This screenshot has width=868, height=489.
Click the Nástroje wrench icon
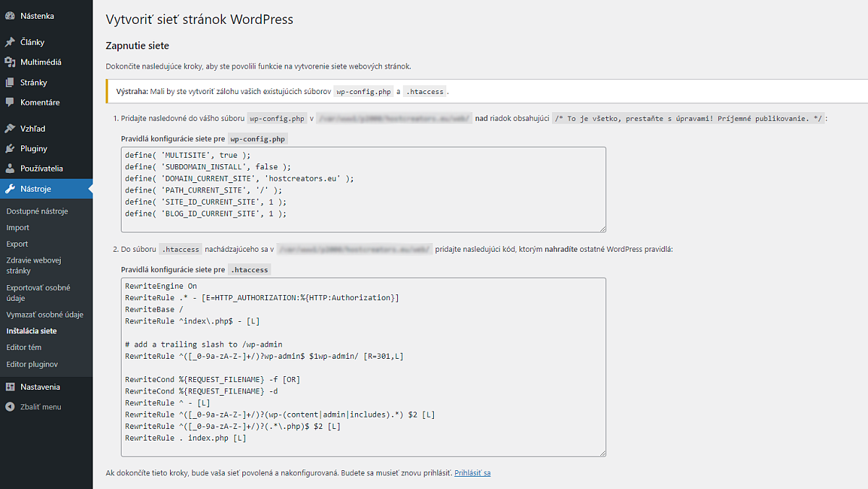[10, 189]
